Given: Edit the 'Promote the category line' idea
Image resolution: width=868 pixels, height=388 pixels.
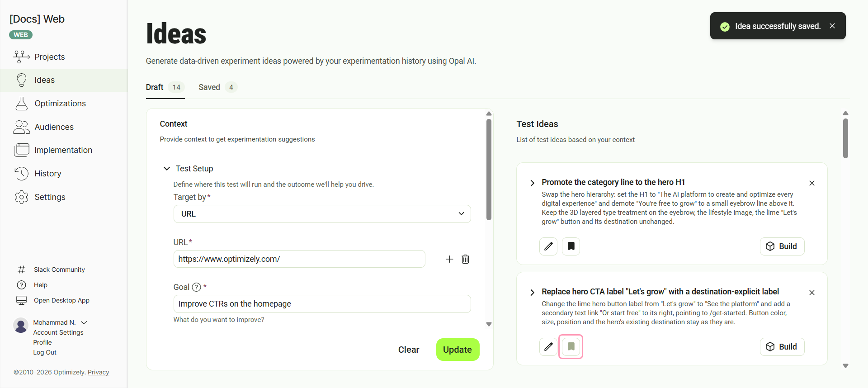Looking at the screenshot, I should click(x=548, y=246).
